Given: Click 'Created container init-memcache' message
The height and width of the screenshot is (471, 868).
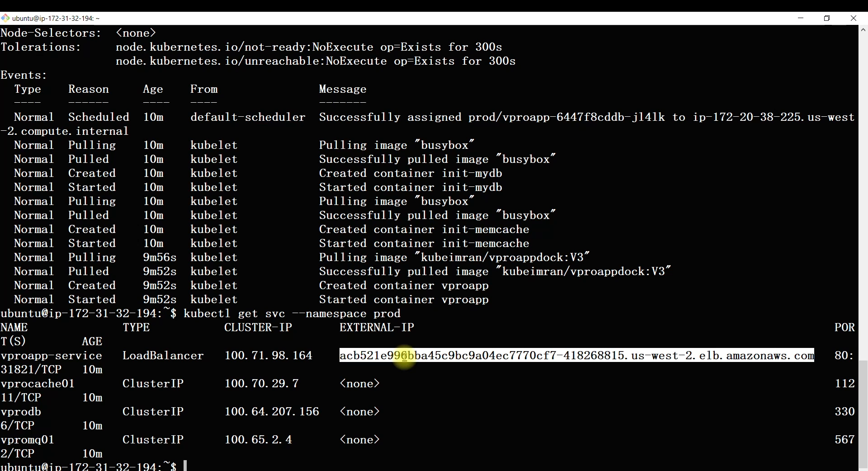Looking at the screenshot, I should (424, 229).
